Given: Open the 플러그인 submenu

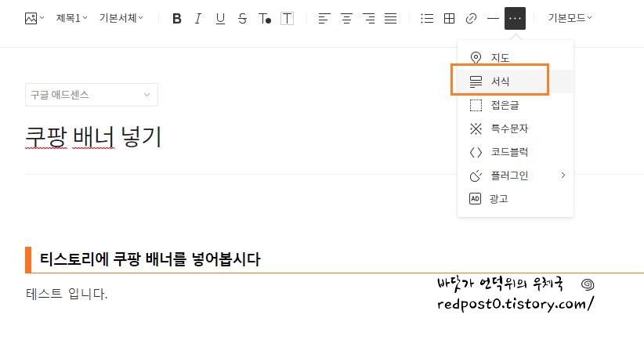Looking at the screenshot, I should pos(515,175).
